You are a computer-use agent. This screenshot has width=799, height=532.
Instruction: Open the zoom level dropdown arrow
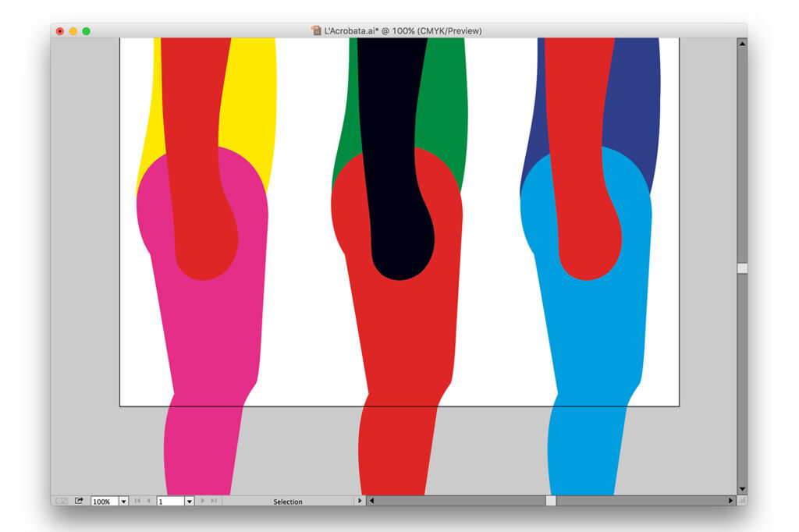click(123, 502)
